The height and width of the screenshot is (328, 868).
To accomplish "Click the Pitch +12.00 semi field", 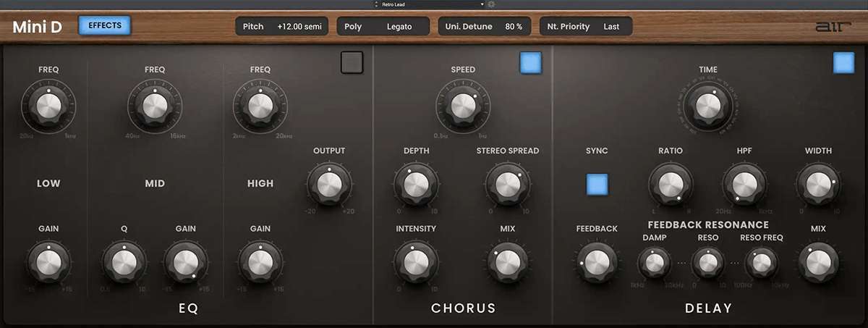I will click(283, 27).
